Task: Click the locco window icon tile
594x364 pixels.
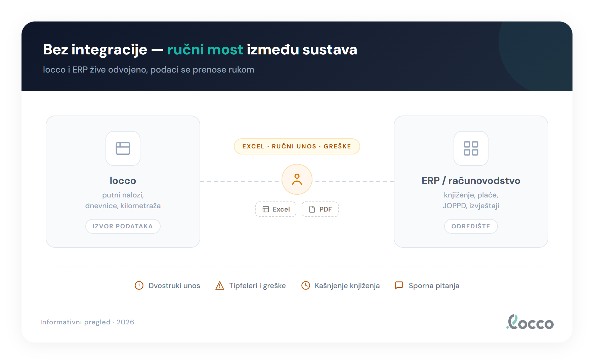Action: (x=123, y=148)
